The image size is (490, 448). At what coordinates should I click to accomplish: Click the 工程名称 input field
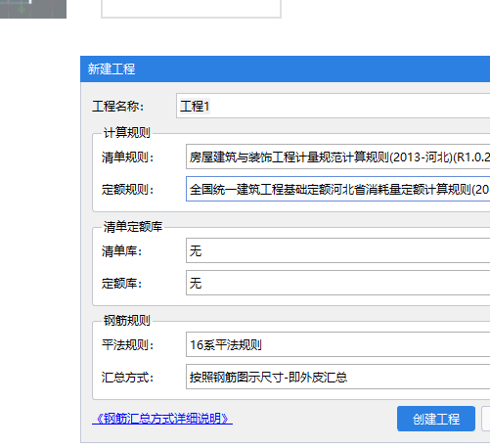coord(333,106)
